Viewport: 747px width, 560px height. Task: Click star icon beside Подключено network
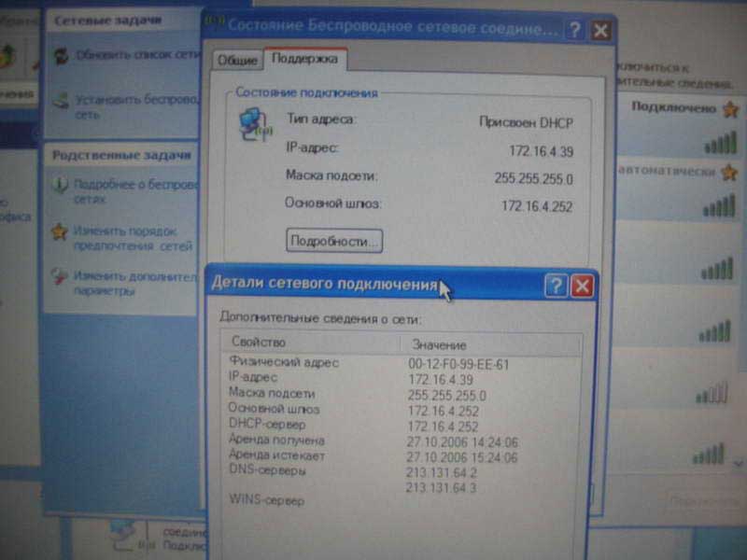point(730,109)
